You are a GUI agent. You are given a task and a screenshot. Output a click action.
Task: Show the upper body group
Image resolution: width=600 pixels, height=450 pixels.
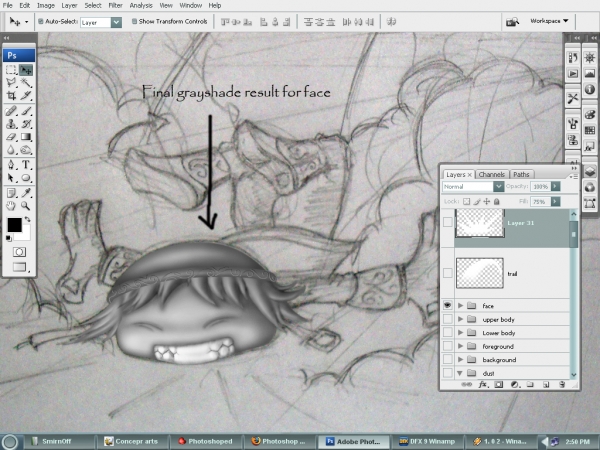(x=447, y=319)
